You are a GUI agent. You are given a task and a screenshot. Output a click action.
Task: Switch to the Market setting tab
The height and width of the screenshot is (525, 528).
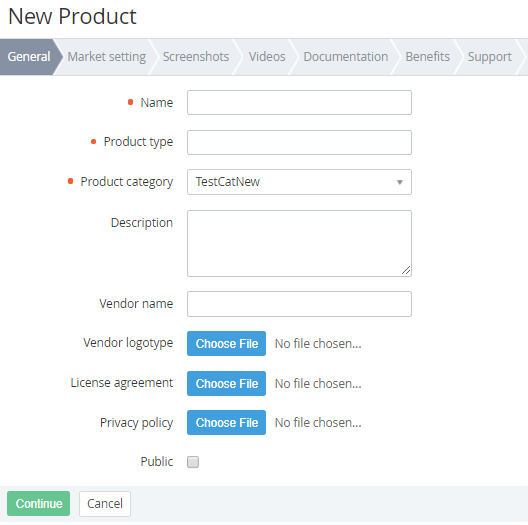(x=106, y=57)
